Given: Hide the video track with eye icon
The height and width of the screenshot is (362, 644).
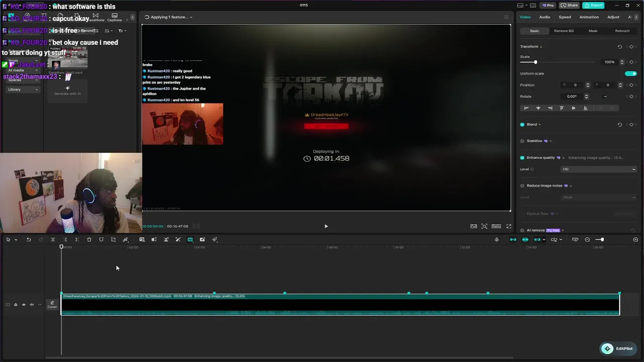Looking at the screenshot, I should point(24,305).
